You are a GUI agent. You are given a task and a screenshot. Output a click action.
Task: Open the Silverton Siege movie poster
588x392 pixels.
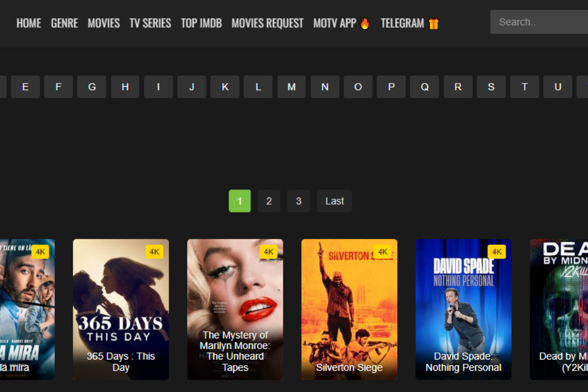click(349, 309)
